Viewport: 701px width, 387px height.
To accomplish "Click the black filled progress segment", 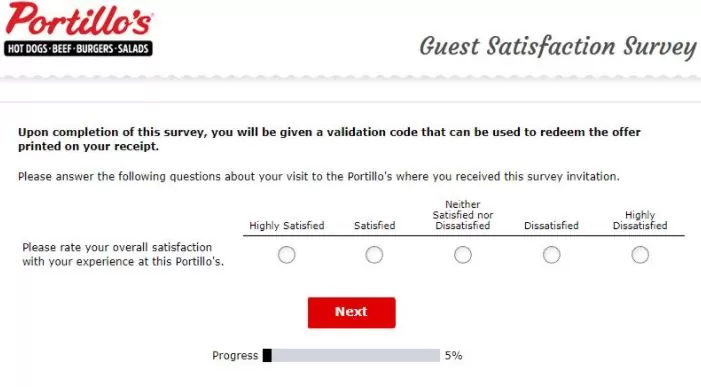I will (x=267, y=355).
